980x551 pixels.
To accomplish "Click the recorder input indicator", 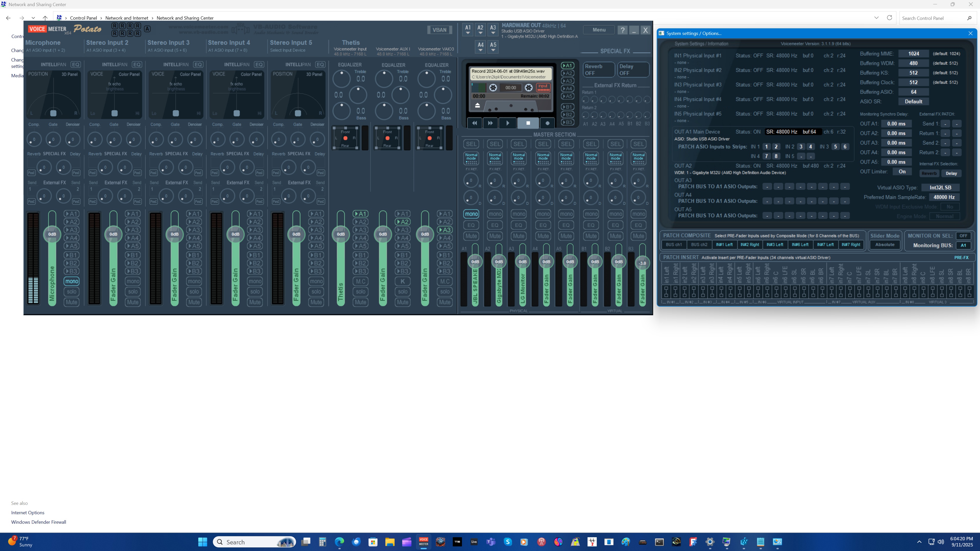I will coord(543,87).
